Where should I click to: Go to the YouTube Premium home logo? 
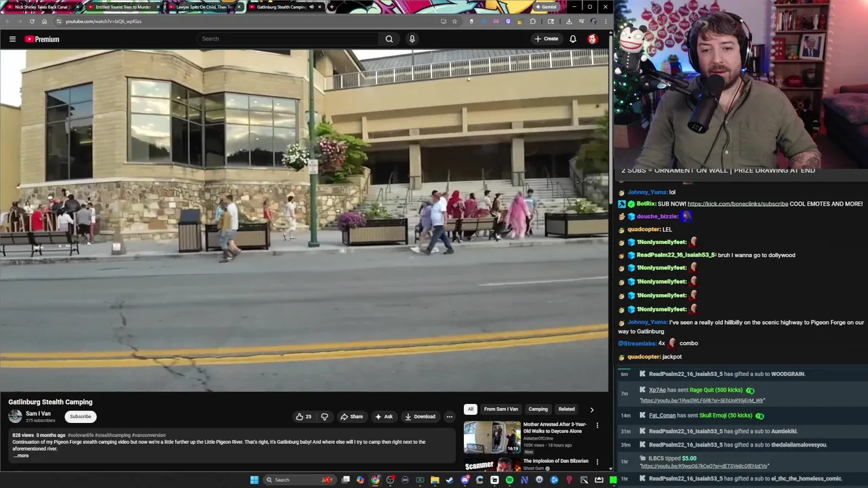[x=42, y=39]
